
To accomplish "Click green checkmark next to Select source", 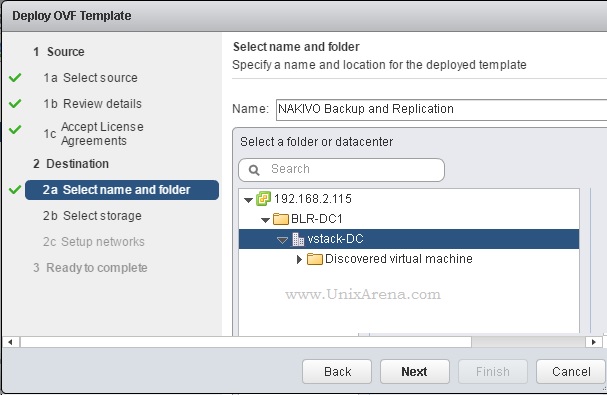I will coord(15,77).
